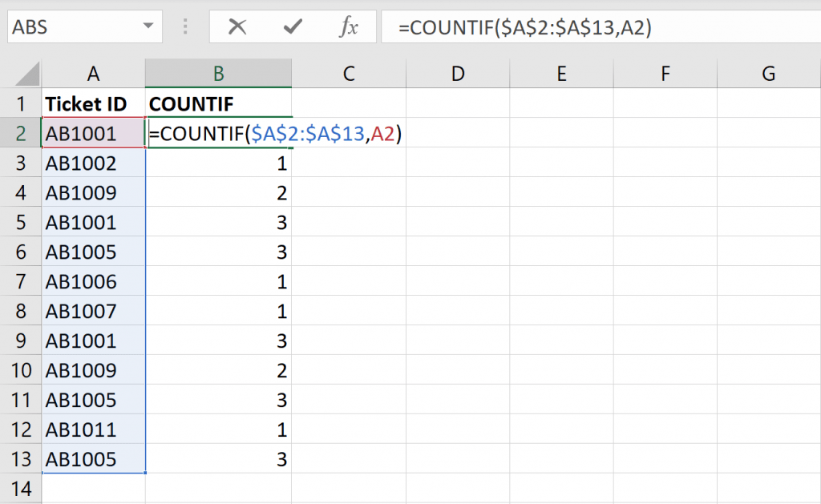821x504 pixels.
Task: Open the Name Box dropdown arrow
Action: tap(147, 26)
